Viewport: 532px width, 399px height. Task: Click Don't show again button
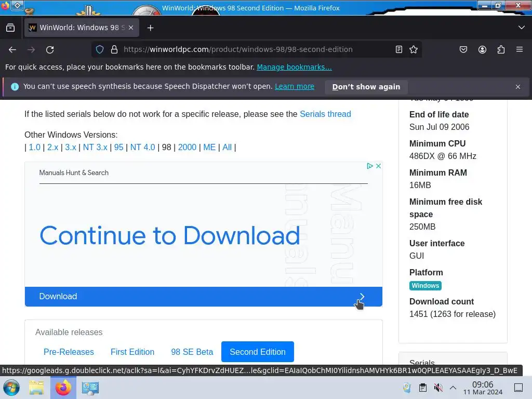pyautogui.click(x=366, y=87)
